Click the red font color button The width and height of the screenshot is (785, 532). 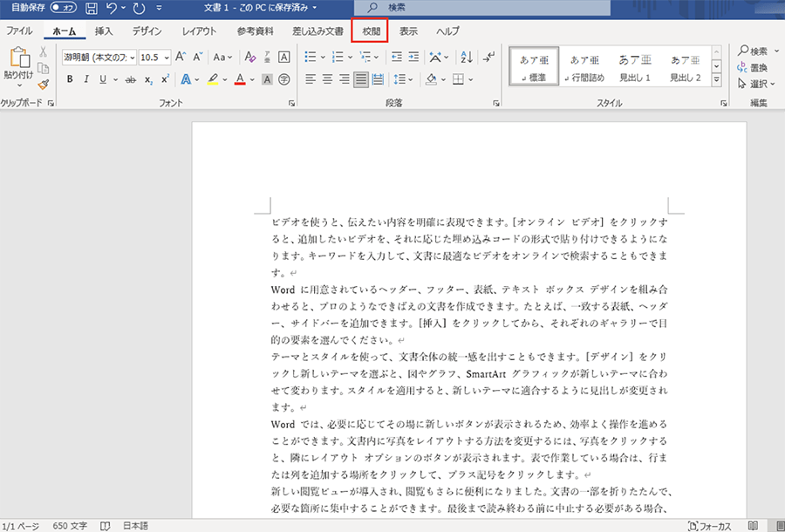pyautogui.click(x=240, y=79)
